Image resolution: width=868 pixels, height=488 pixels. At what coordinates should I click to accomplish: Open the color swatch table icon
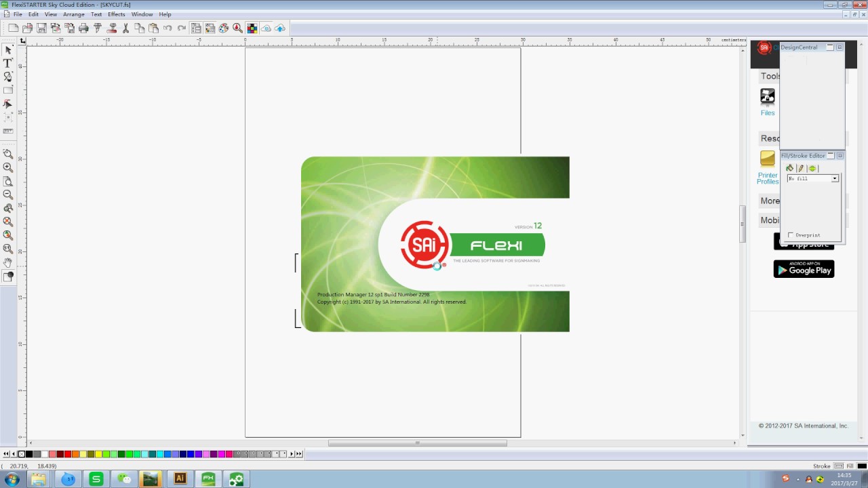point(252,28)
